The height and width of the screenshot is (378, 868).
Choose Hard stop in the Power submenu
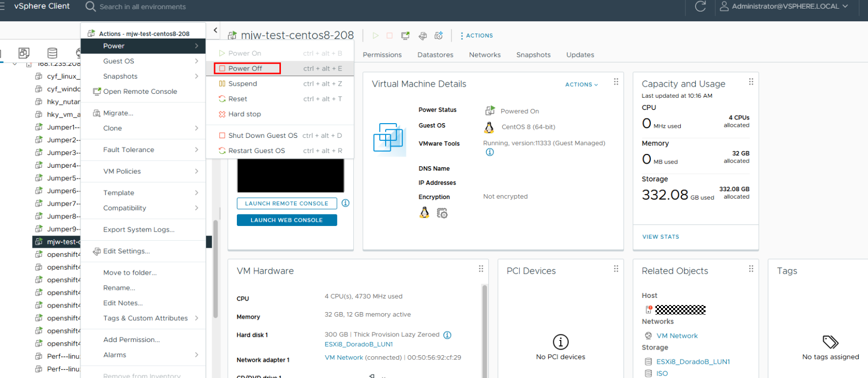280,114
